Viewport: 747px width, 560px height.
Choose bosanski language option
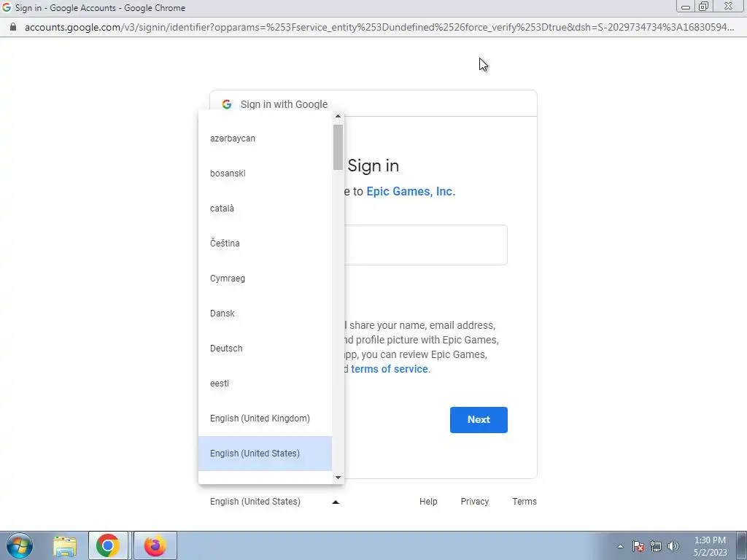(x=265, y=174)
